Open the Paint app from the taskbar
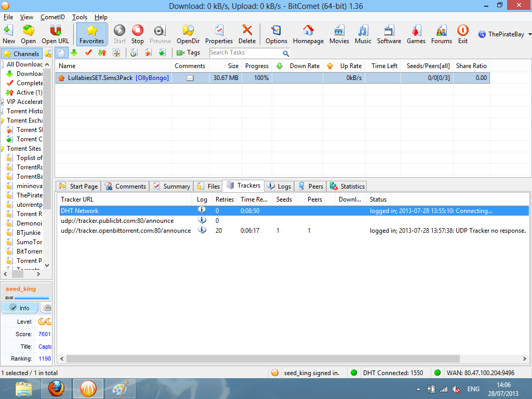The height and width of the screenshot is (399, 532). point(120,389)
